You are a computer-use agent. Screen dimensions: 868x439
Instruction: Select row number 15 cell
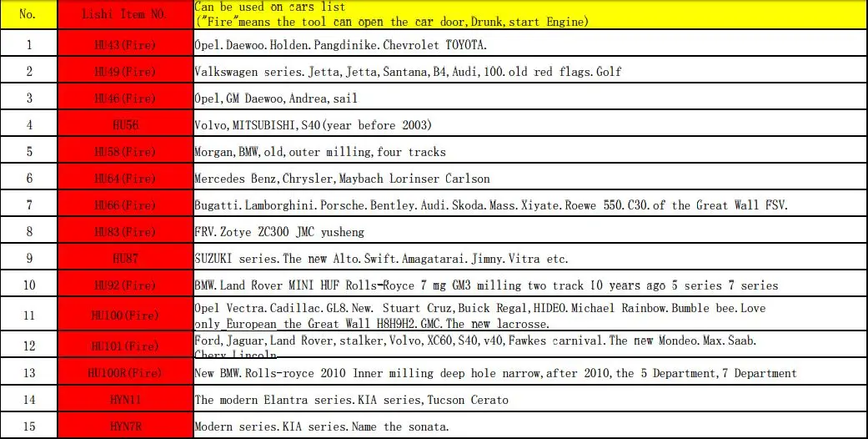(29, 425)
